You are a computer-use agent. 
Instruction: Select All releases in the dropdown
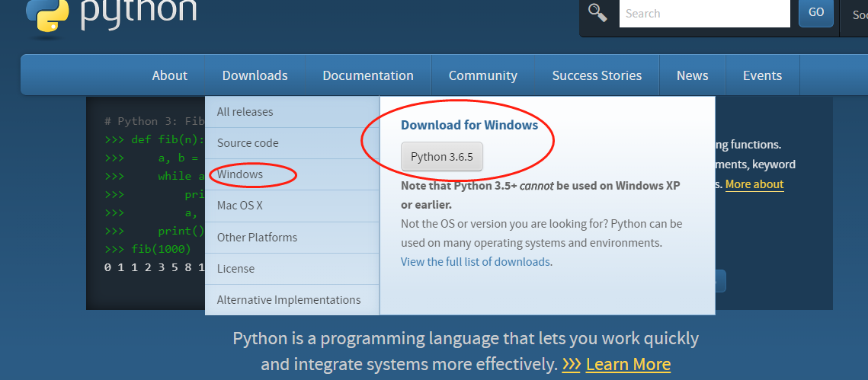click(245, 112)
